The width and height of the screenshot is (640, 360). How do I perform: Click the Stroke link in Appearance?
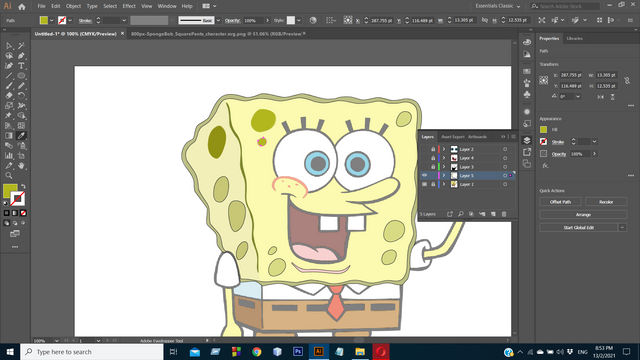tap(558, 142)
